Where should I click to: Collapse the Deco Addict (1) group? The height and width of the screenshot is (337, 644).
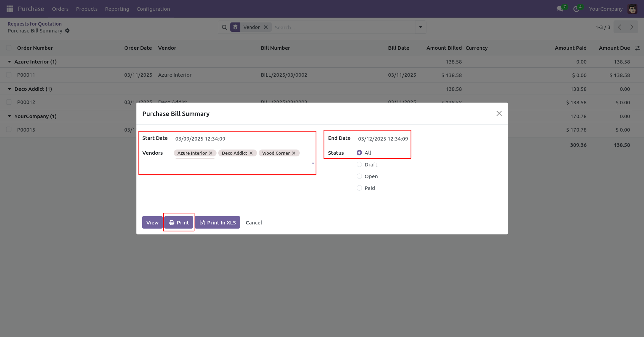(10, 89)
